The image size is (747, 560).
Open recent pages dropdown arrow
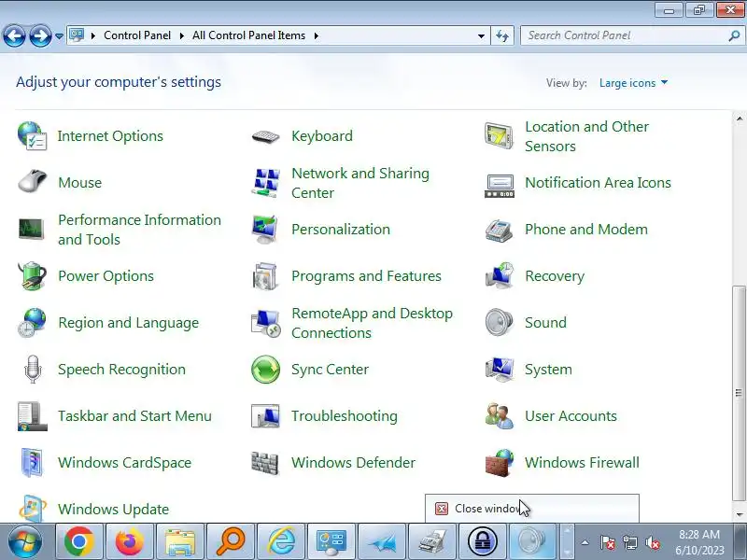(x=59, y=35)
